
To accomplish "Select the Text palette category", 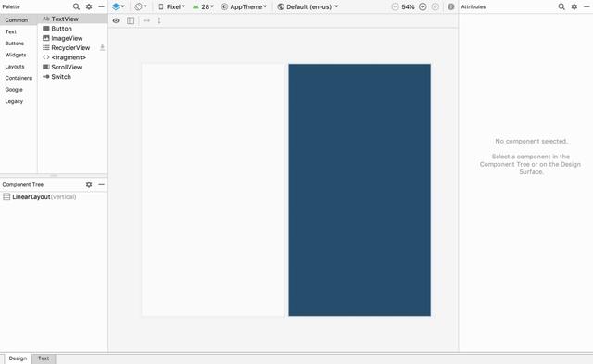I will tap(19, 31).
